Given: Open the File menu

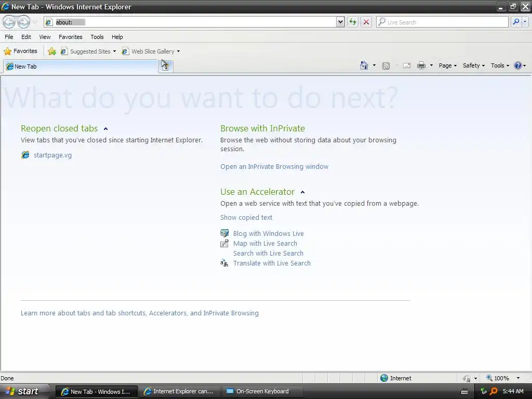Looking at the screenshot, I should pos(9,37).
